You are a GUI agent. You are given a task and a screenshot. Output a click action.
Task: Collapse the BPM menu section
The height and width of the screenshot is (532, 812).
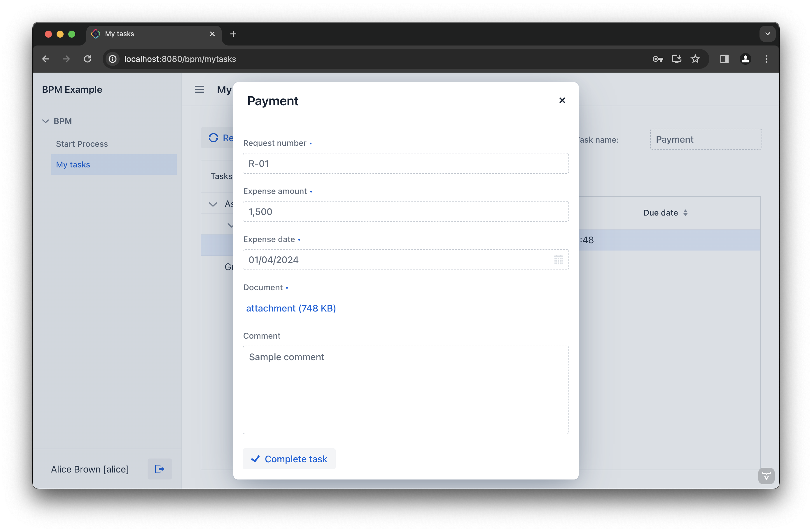pos(45,121)
